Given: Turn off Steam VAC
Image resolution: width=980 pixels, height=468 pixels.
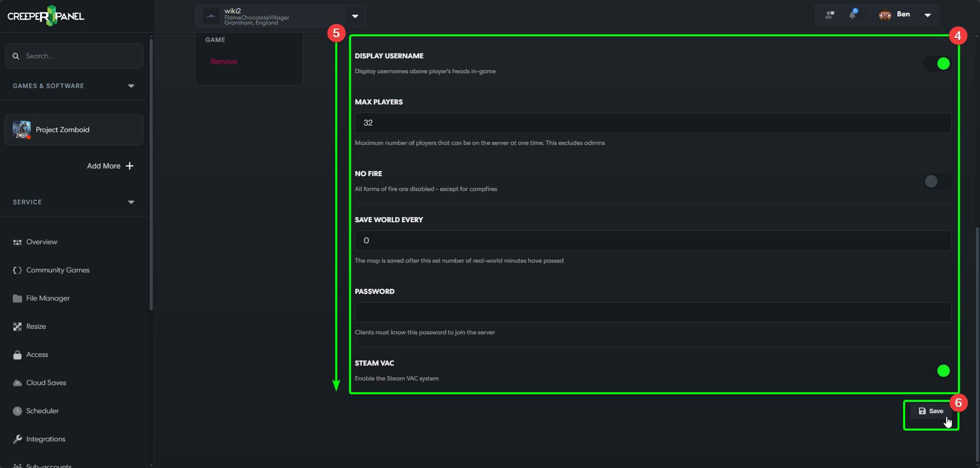Looking at the screenshot, I should click(x=936, y=370).
